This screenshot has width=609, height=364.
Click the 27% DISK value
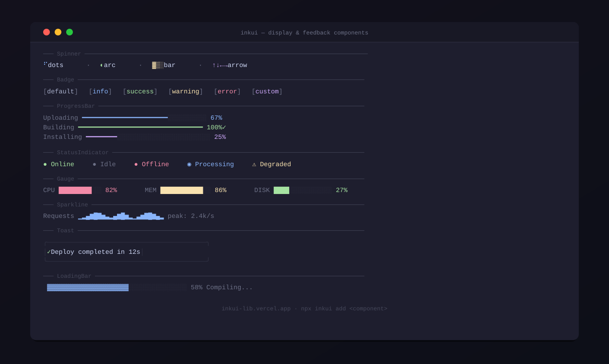click(x=342, y=190)
